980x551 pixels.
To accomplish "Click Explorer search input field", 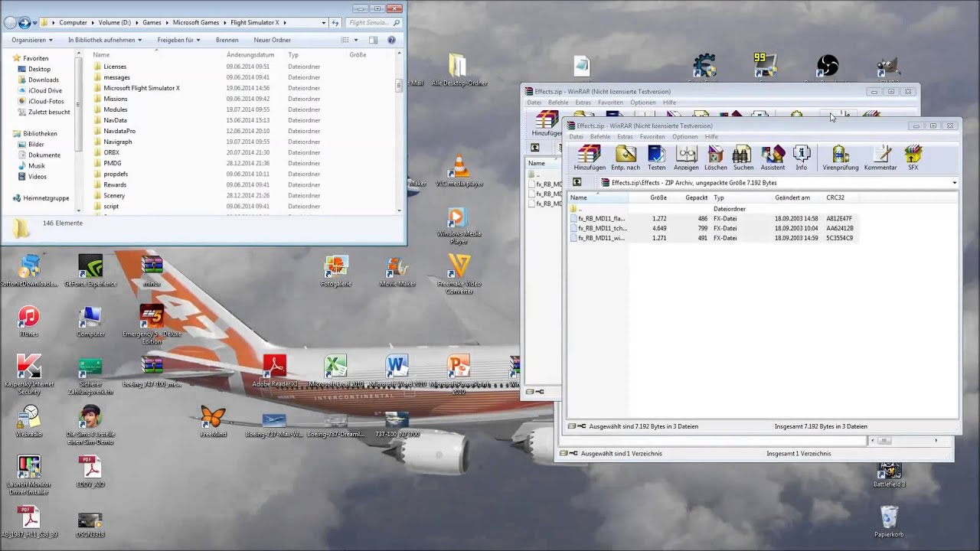I will coord(372,23).
